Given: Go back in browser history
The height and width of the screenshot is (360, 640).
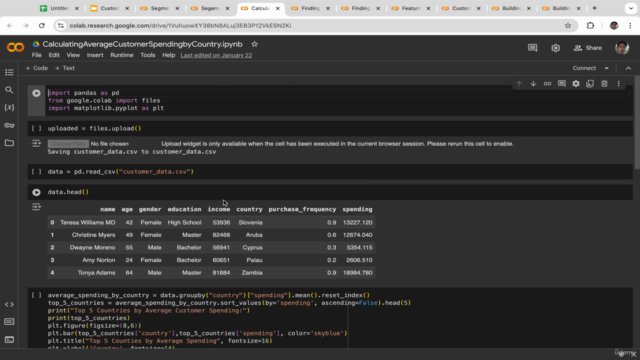Looking at the screenshot, I should pos(10,26).
